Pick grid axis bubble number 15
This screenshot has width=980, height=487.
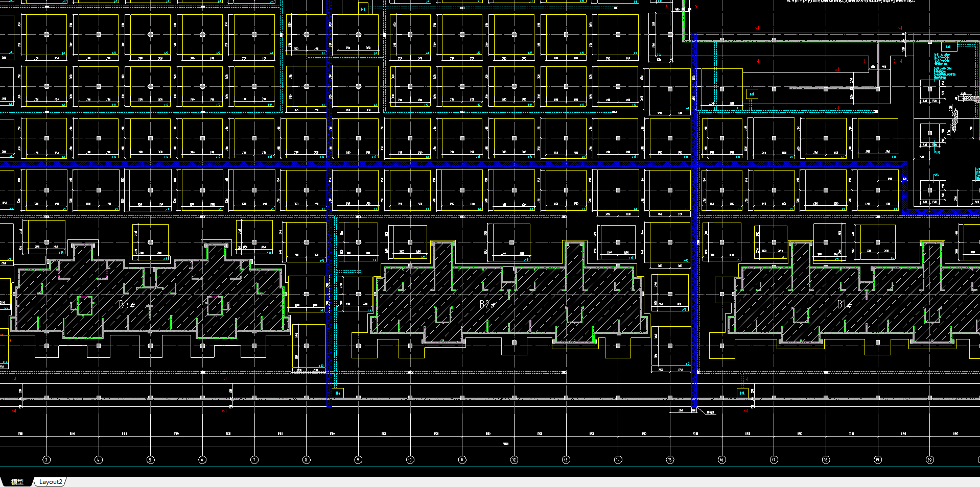(x=670, y=460)
